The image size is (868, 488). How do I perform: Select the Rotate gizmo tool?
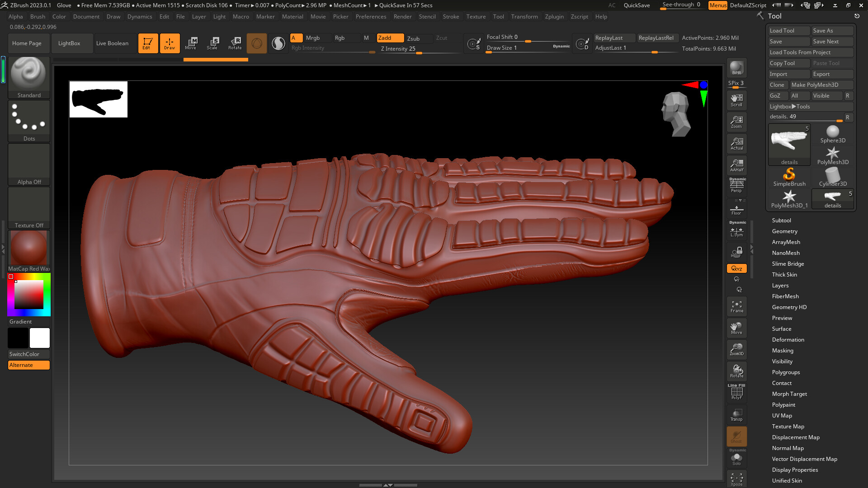click(x=235, y=43)
